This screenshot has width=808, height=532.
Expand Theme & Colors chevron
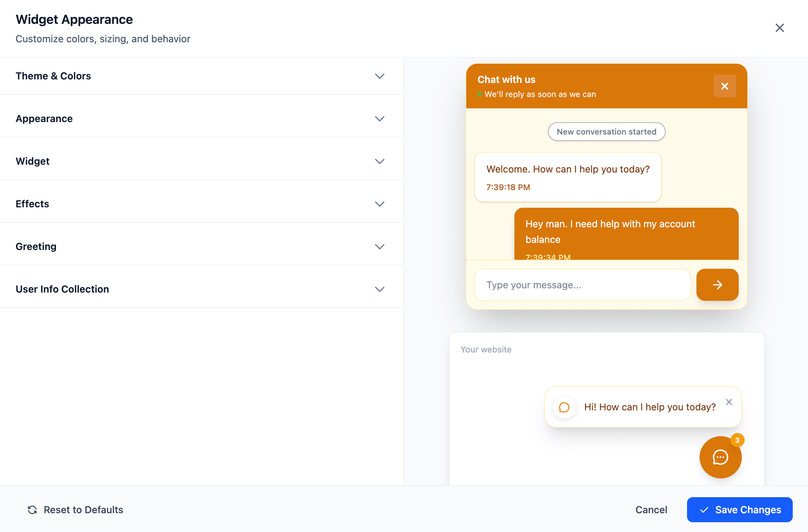pyautogui.click(x=379, y=76)
